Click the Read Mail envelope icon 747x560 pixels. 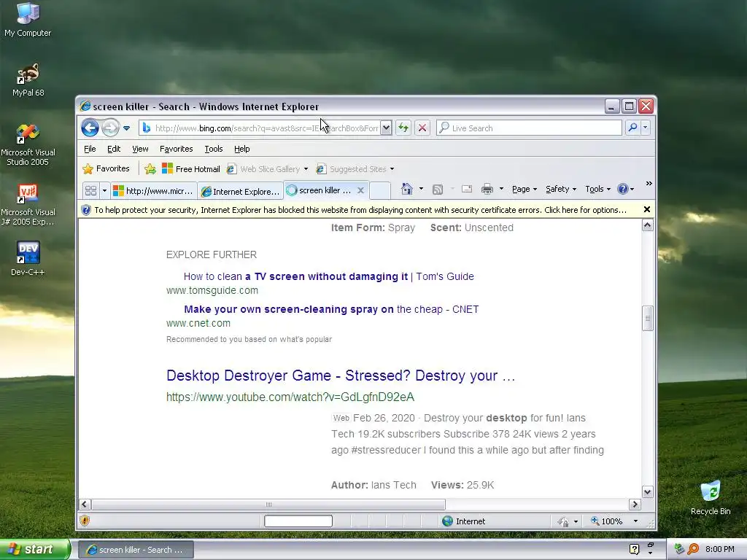coord(467,189)
